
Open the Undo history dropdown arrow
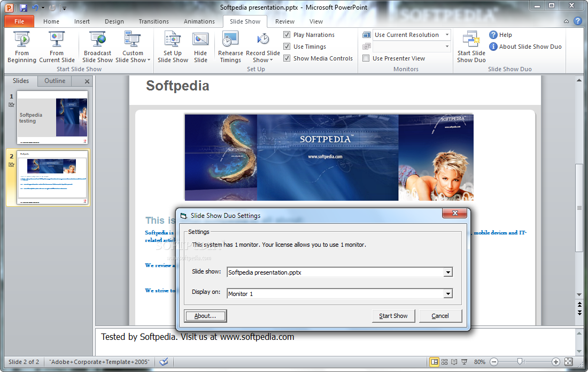[x=43, y=8]
